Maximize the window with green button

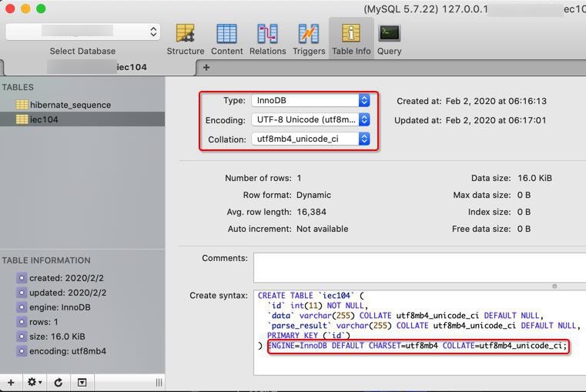[x=41, y=8]
